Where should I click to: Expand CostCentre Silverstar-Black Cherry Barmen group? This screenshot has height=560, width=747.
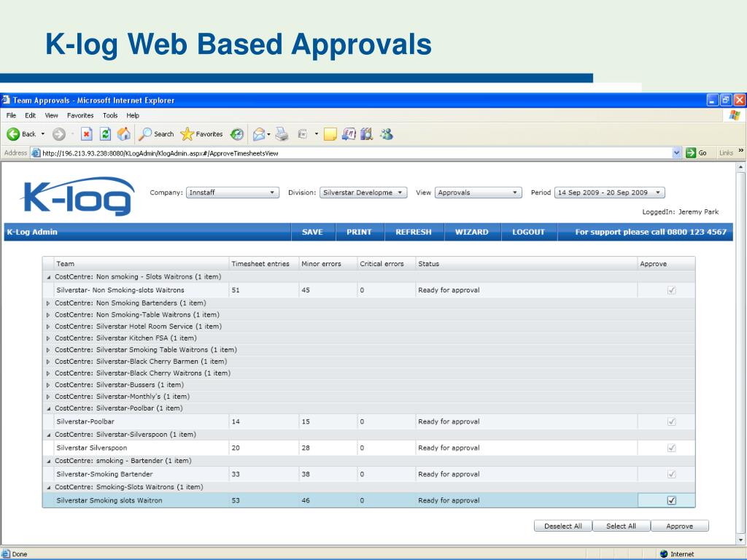point(48,362)
